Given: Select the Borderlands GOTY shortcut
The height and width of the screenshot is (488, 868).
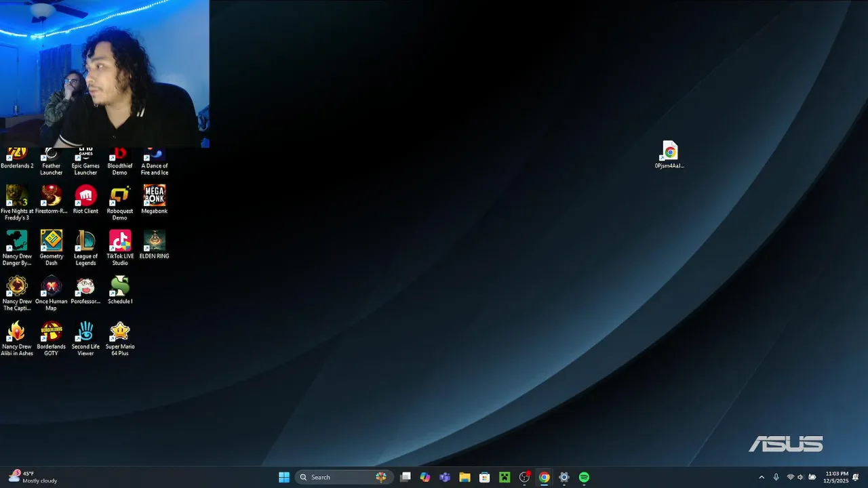Looking at the screenshot, I should (x=51, y=339).
